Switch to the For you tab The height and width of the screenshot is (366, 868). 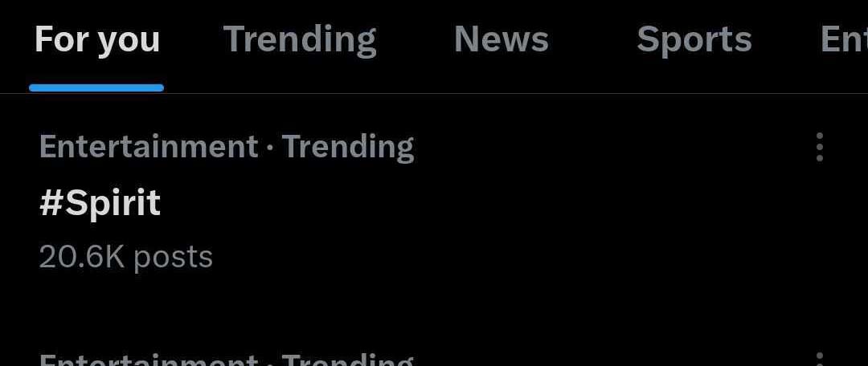point(97,40)
